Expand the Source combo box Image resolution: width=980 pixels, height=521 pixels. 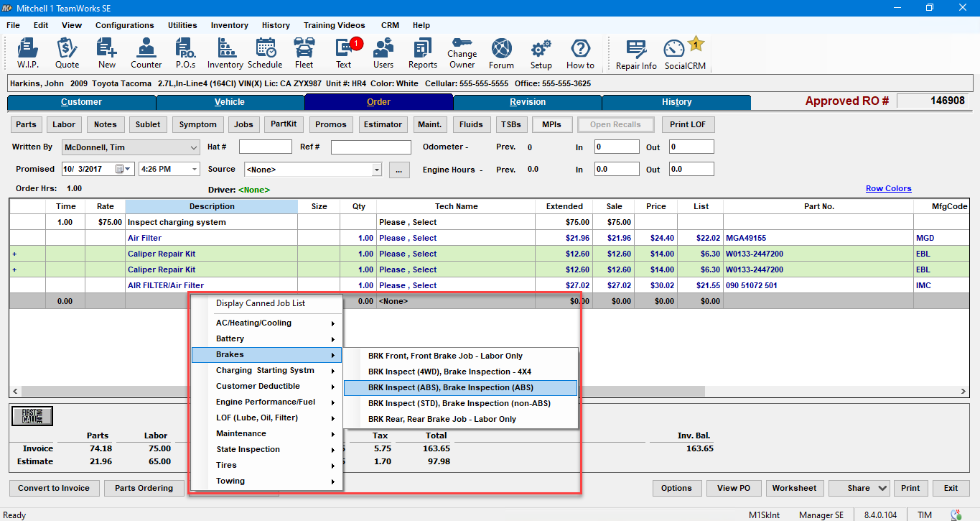point(377,170)
